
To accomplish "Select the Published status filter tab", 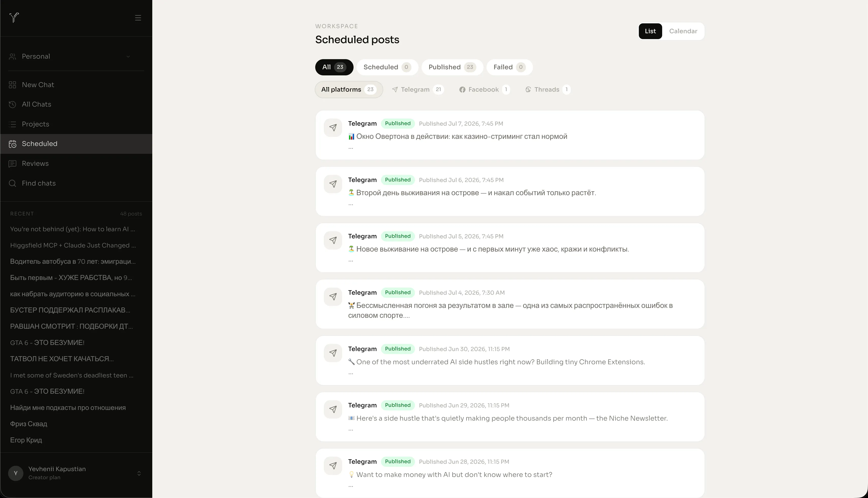I will (452, 67).
